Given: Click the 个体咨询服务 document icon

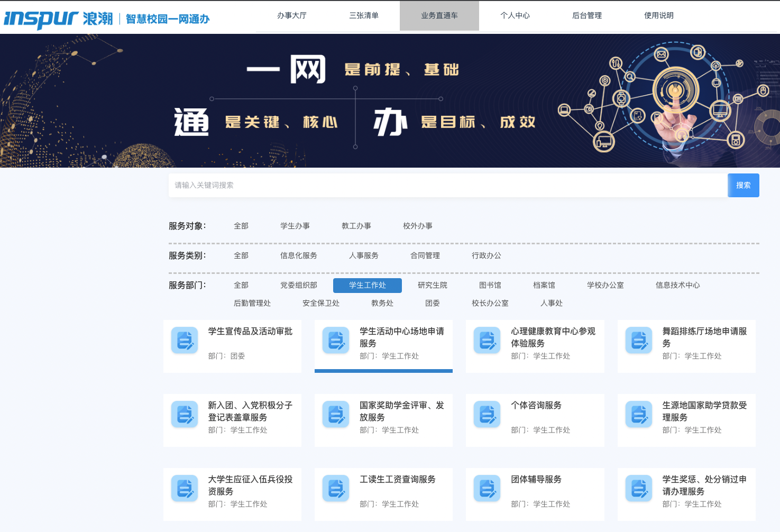Looking at the screenshot, I should pyautogui.click(x=487, y=414).
